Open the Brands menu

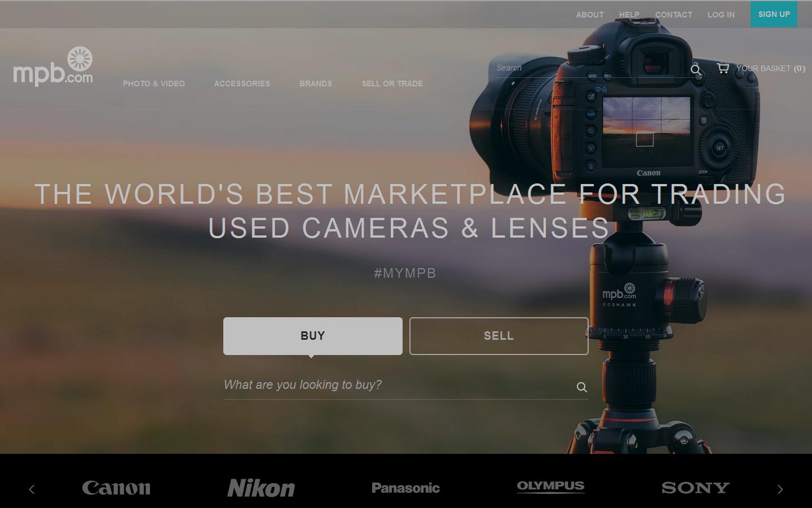[x=316, y=84]
